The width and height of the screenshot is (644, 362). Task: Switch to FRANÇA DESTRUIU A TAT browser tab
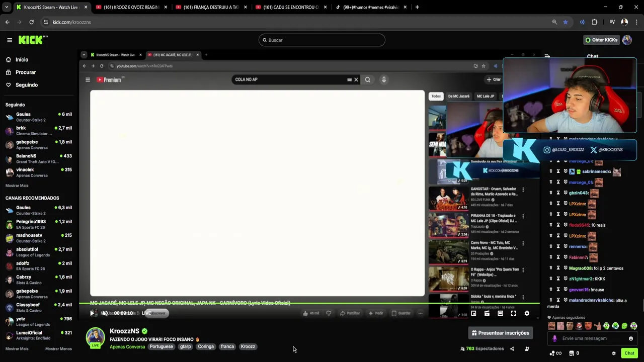pos(211,7)
